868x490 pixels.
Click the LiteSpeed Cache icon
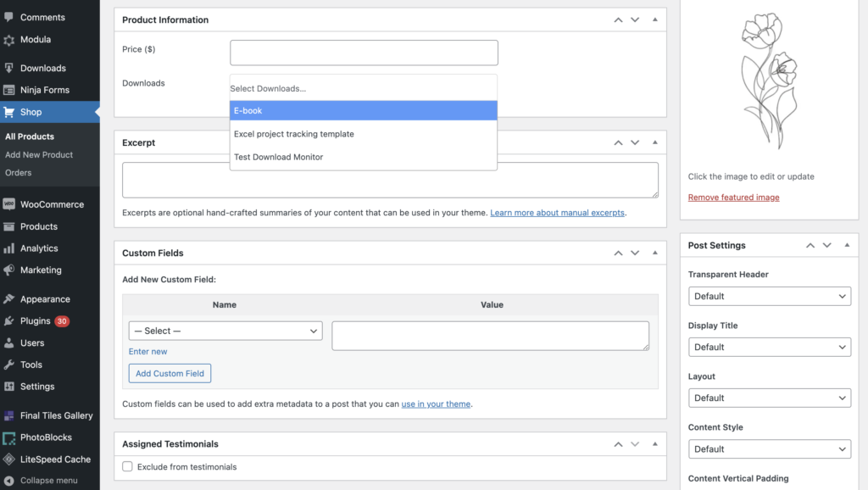pyautogui.click(x=9, y=459)
